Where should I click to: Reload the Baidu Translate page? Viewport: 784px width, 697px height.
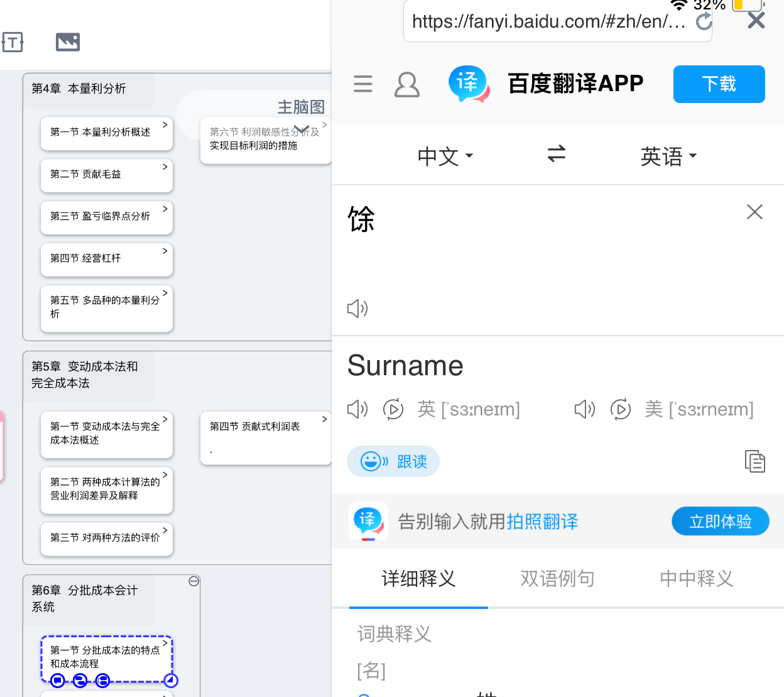(x=704, y=21)
